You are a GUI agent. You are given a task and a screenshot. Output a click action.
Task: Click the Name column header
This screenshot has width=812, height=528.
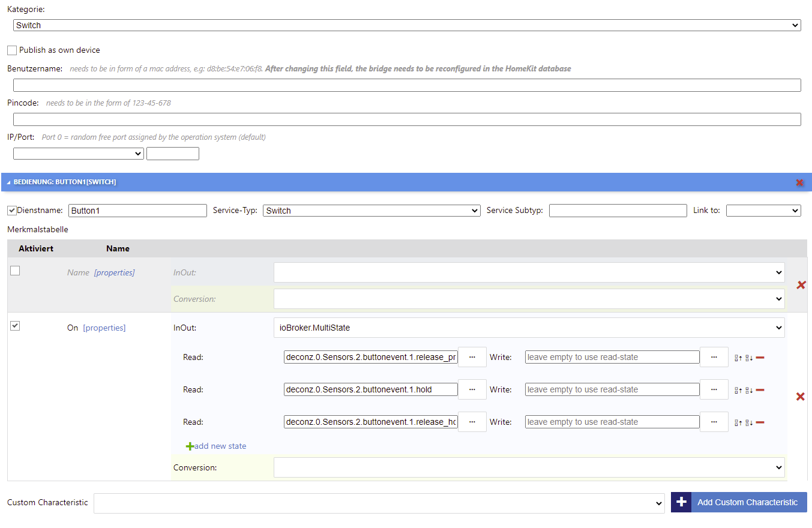tap(118, 248)
